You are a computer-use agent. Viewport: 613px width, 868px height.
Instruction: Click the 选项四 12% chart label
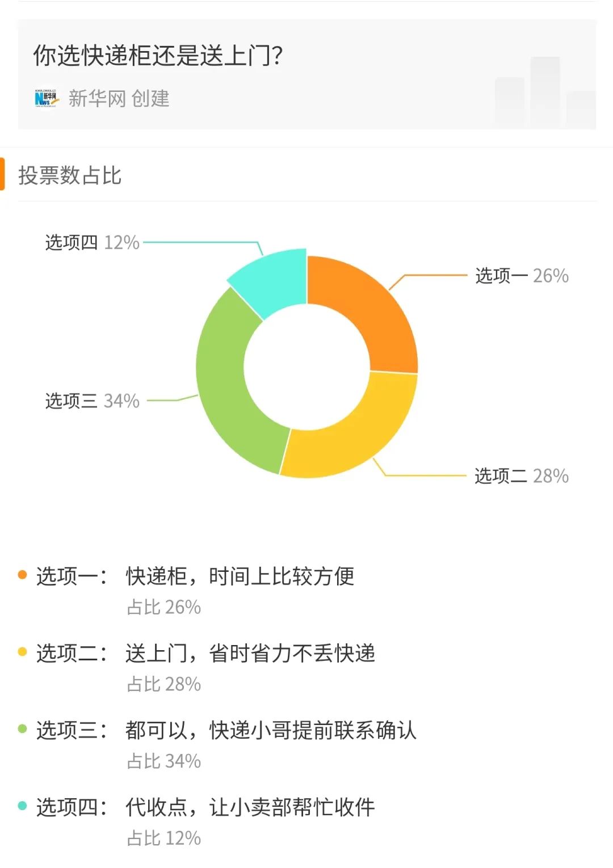coord(93,243)
